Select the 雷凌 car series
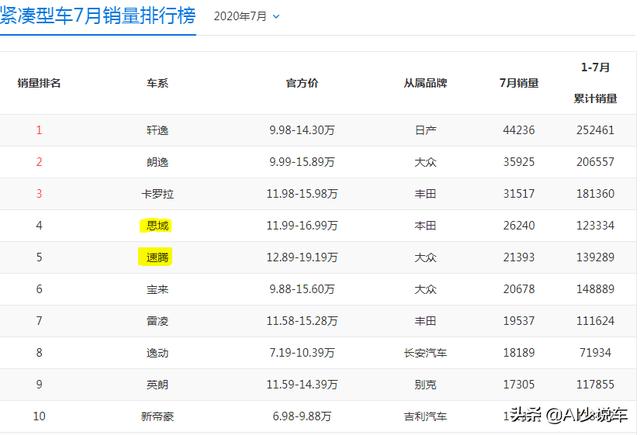This screenshot has width=640, height=435. pyautogui.click(x=158, y=321)
